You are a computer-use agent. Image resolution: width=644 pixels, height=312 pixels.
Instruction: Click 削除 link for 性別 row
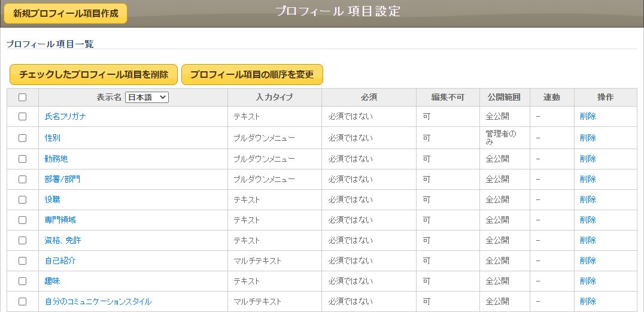click(x=588, y=138)
